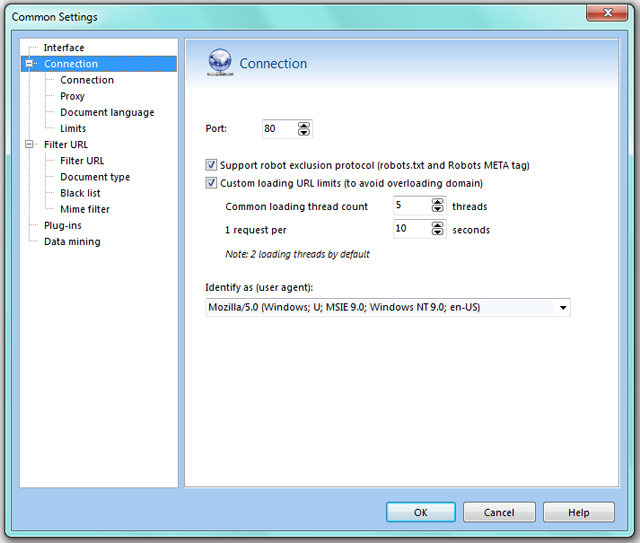The height and width of the screenshot is (543, 640).
Task: Close the Common Settings dialog
Action: (607, 13)
